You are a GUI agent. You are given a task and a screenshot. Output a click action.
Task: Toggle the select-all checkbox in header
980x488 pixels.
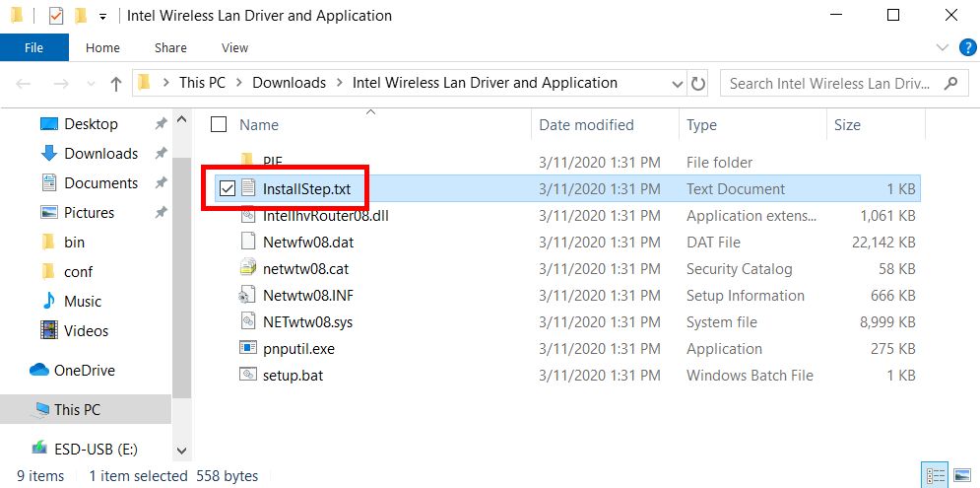click(x=218, y=124)
